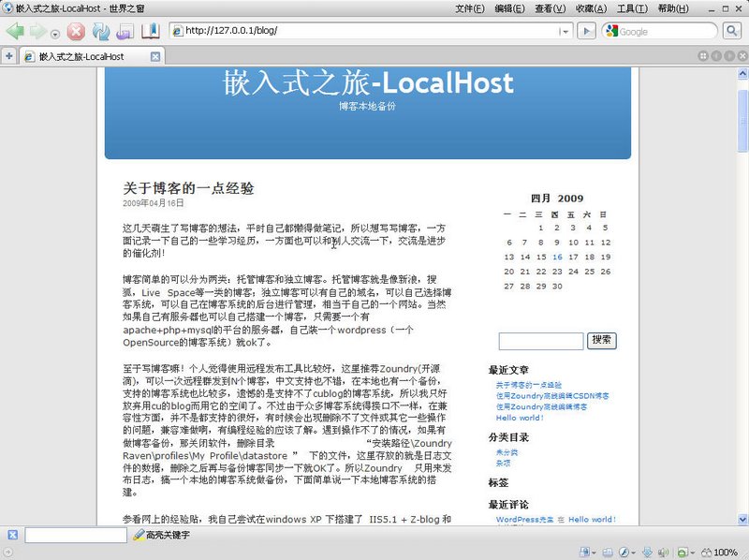This screenshot has height=560, width=749.
Task: Click the status bar page save icon
Action: coord(584,553)
